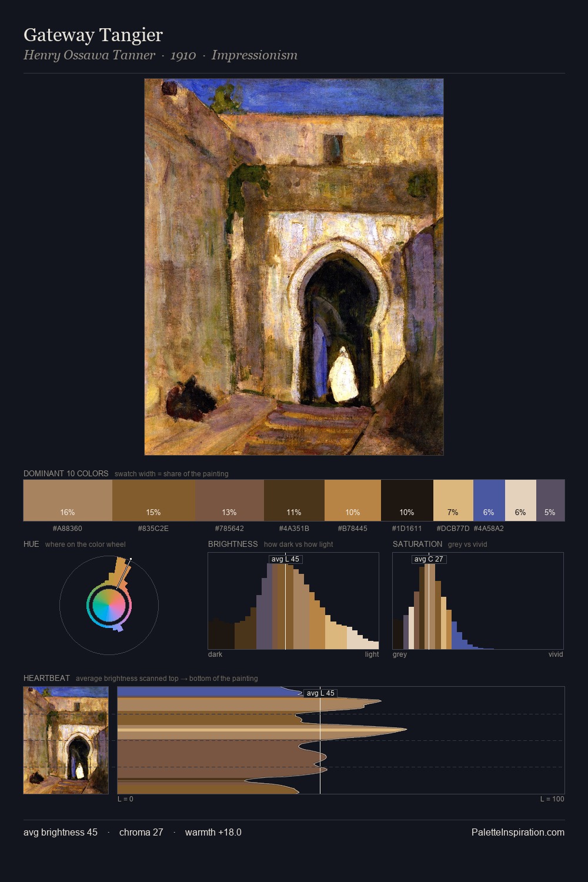The height and width of the screenshot is (882, 588).
Task: Click the 'L = 100' axis label
Action: (x=552, y=799)
